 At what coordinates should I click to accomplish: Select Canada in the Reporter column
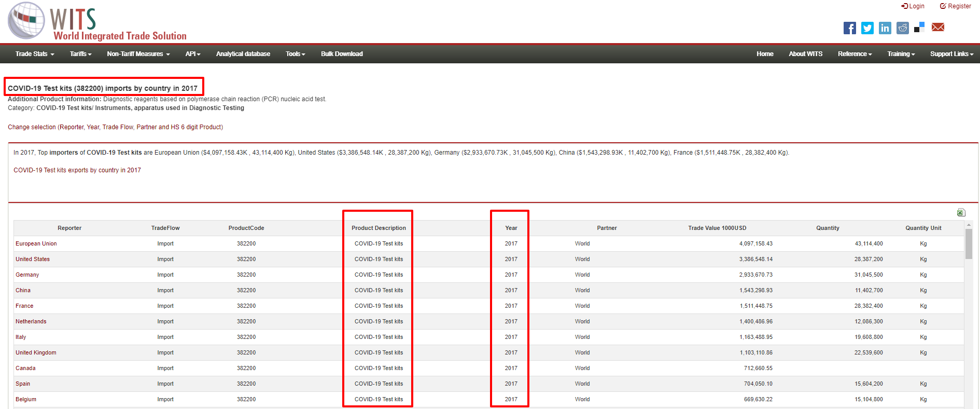[x=25, y=368]
